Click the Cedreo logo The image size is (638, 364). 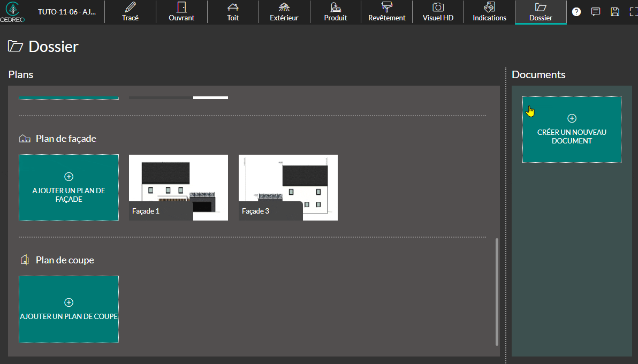click(16, 12)
